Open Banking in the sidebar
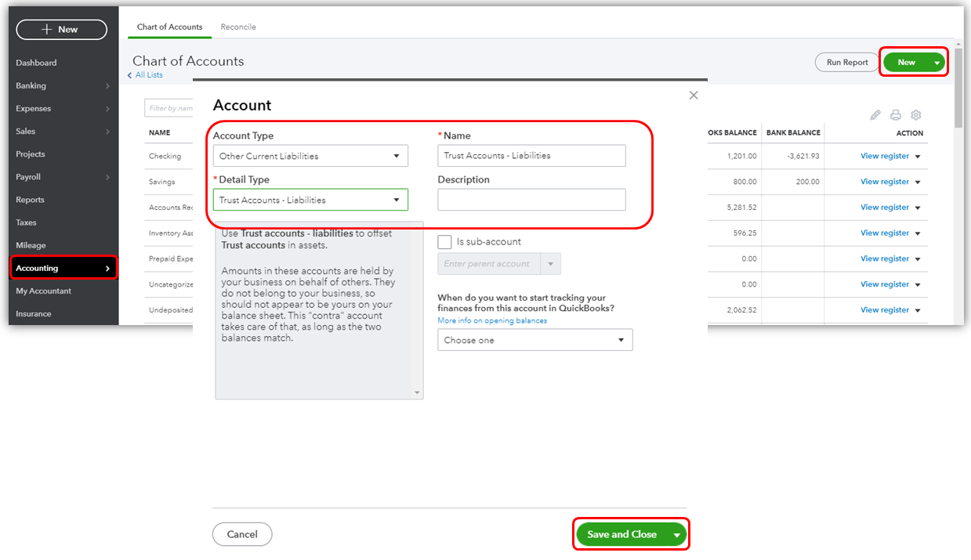971x560 pixels. coord(63,85)
